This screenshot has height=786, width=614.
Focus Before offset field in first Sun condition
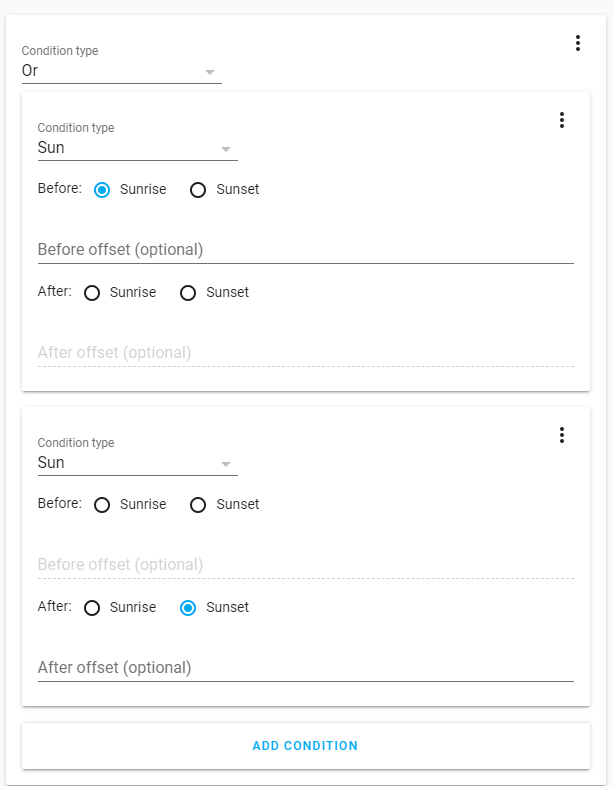[305, 249]
